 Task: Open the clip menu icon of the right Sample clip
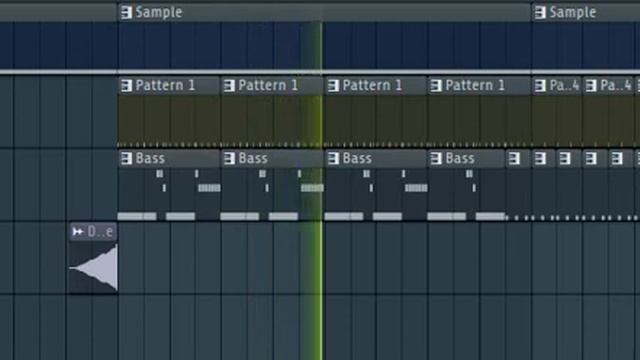coord(540,13)
